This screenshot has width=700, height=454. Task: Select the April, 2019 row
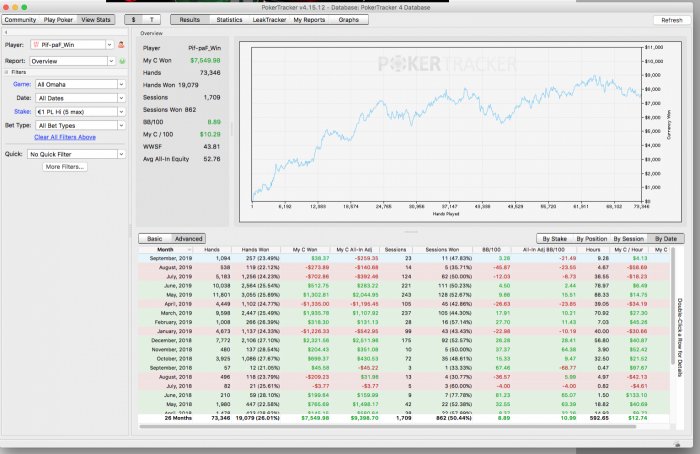(x=404, y=304)
